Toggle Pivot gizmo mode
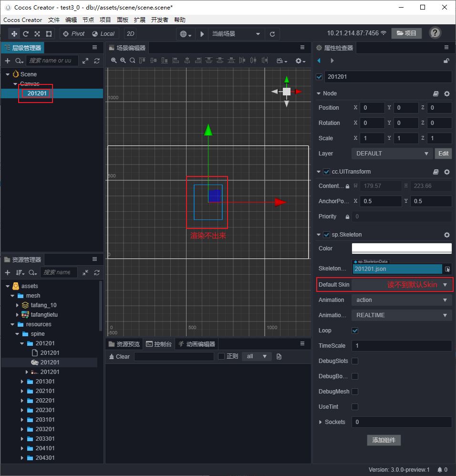This screenshot has width=456, height=476. [74, 34]
